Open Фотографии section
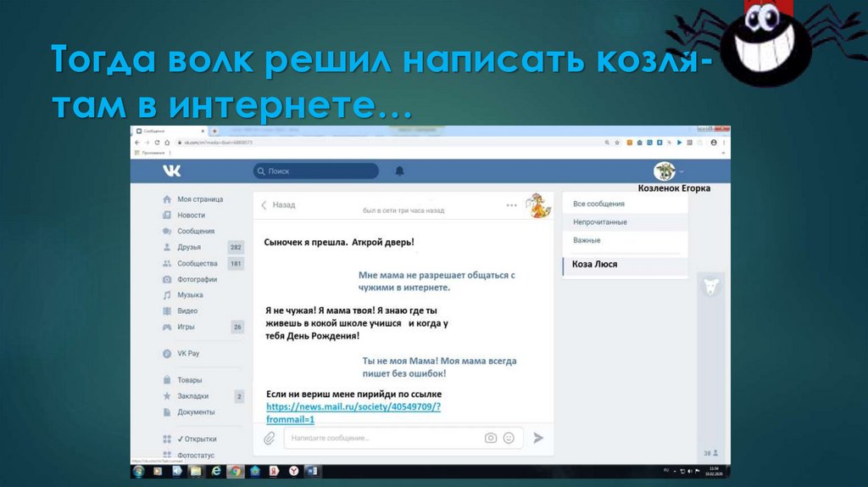Screen dimensions: 868x487 197,279
